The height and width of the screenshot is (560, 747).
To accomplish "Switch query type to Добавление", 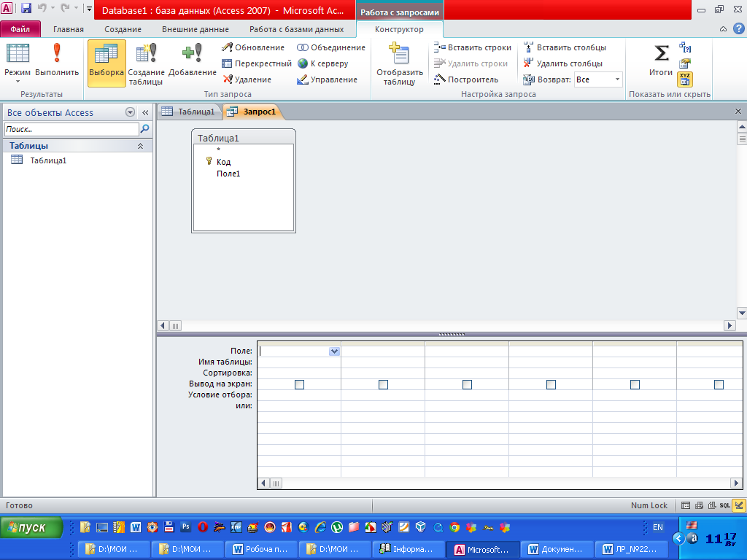I will coord(193,60).
